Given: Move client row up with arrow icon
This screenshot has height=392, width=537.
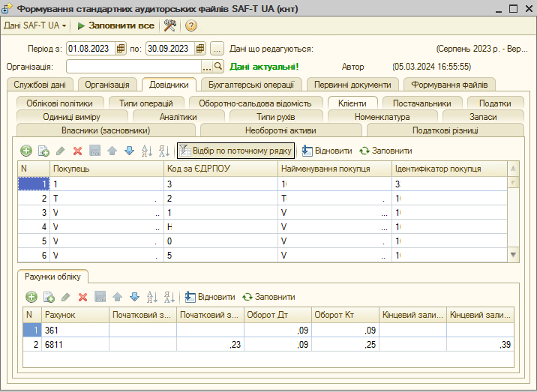Looking at the screenshot, I should (112, 151).
